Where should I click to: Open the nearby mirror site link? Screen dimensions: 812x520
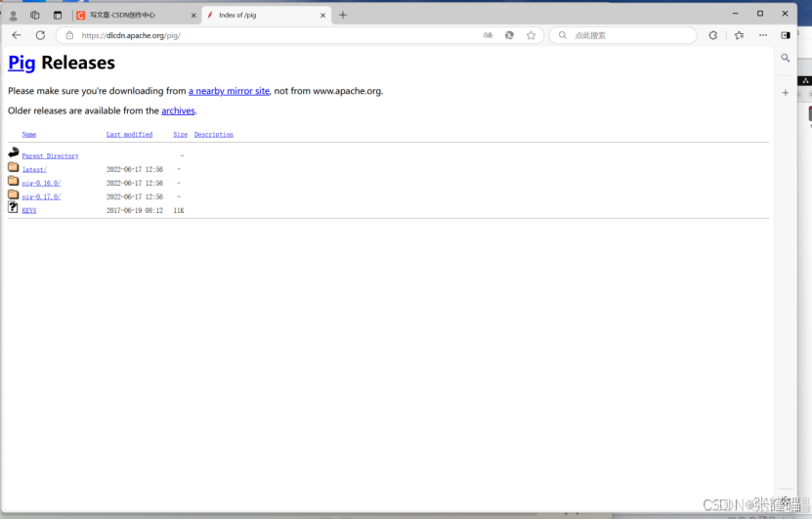(x=229, y=91)
